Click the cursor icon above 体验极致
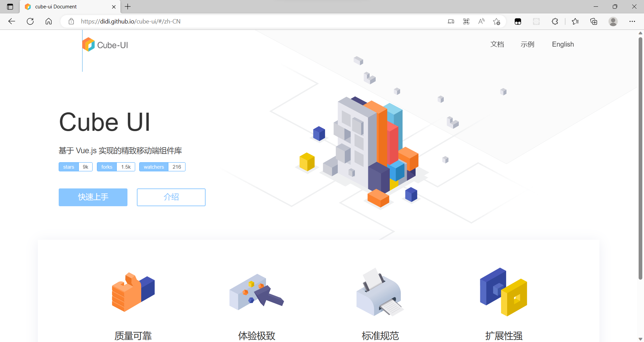Image resolution: width=644 pixels, height=342 pixels. click(256, 292)
